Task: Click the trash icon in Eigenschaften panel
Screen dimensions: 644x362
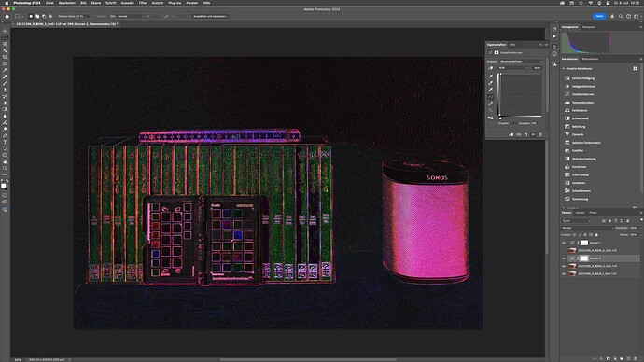Action: [x=540, y=134]
